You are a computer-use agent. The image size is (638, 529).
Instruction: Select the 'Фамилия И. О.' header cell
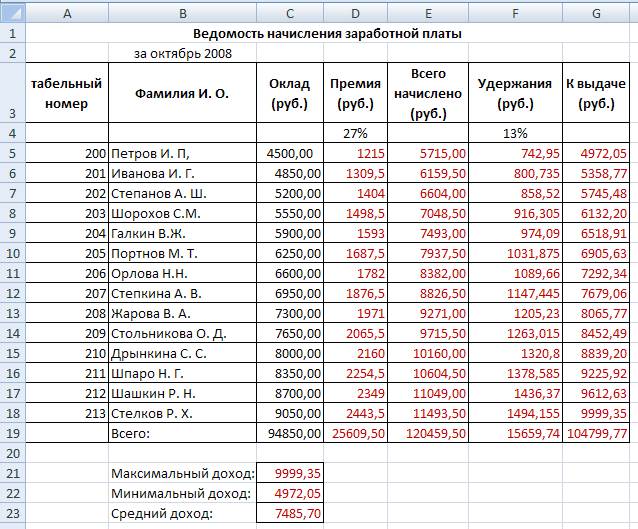coord(181,92)
